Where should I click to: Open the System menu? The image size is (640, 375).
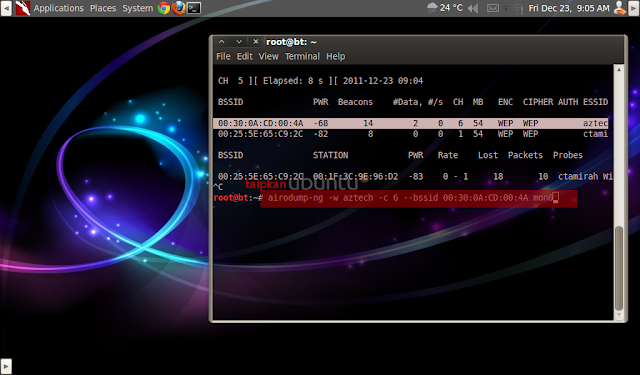[x=138, y=8]
